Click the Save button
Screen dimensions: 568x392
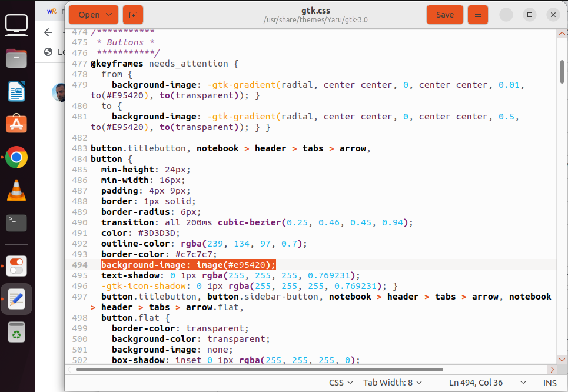[x=444, y=15]
